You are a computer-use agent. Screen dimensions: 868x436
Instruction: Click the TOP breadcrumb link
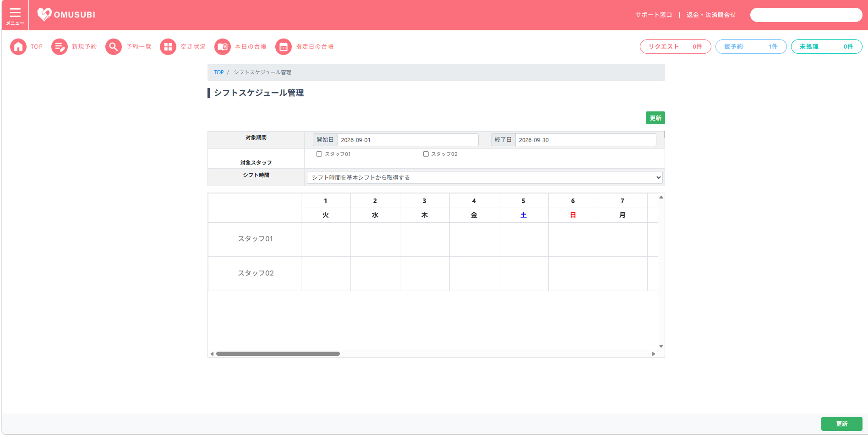[219, 72]
